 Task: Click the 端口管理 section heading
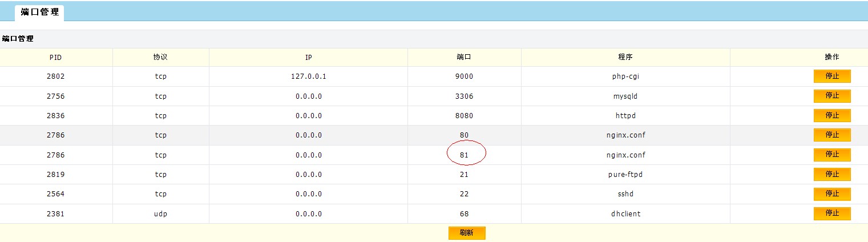18,39
